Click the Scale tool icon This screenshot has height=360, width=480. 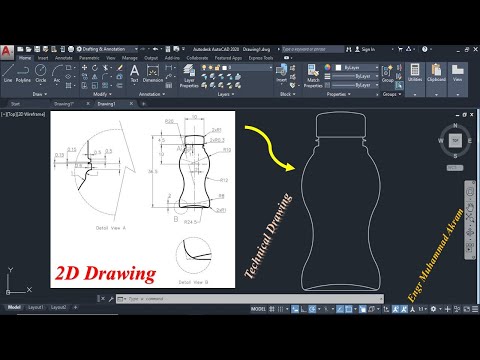[95, 86]
